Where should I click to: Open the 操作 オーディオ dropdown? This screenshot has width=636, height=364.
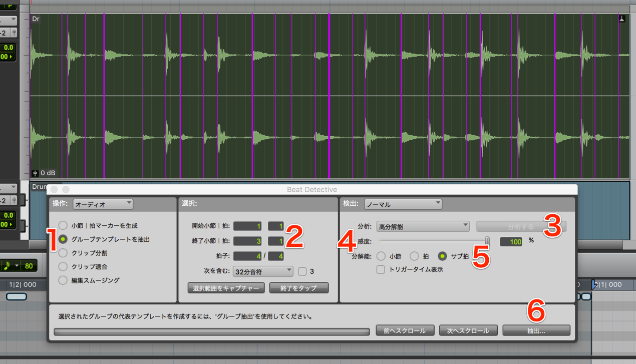tap(103, 204)
